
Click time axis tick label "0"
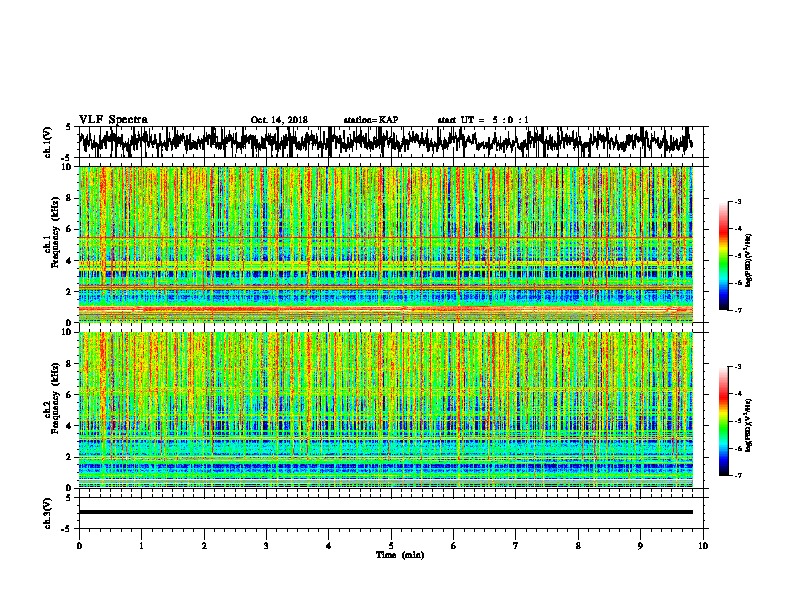(x=79, y=546)
